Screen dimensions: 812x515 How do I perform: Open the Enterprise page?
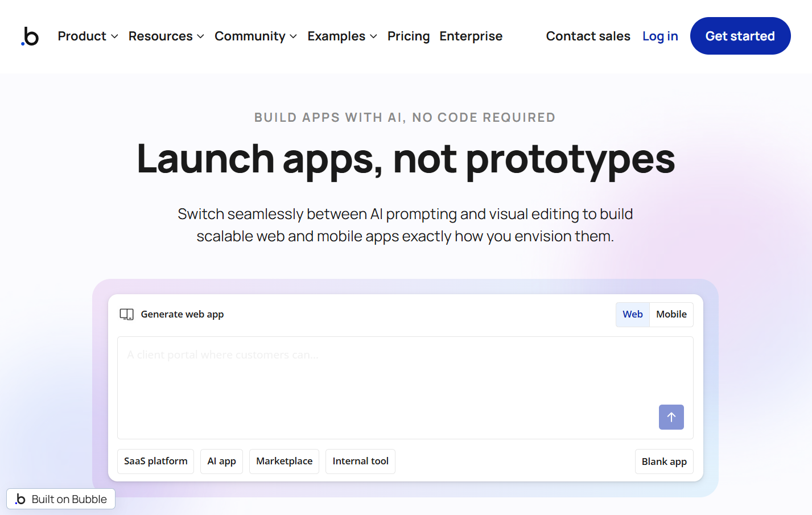point(471,36)
